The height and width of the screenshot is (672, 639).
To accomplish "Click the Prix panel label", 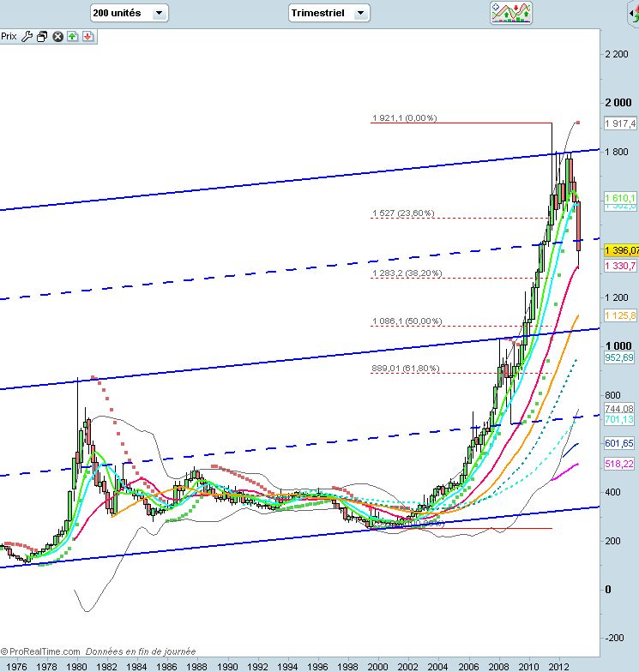I will pyautogui.click(x=9, y=36).
